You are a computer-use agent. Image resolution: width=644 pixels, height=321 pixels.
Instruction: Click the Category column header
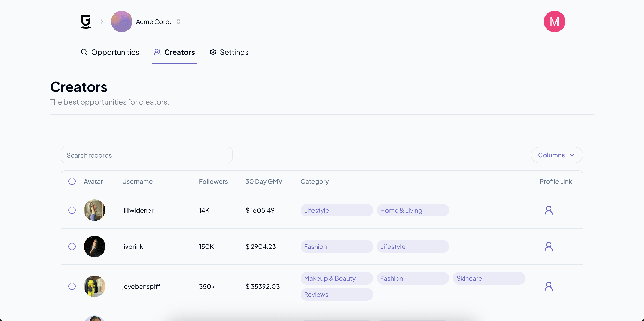[314, 181]
